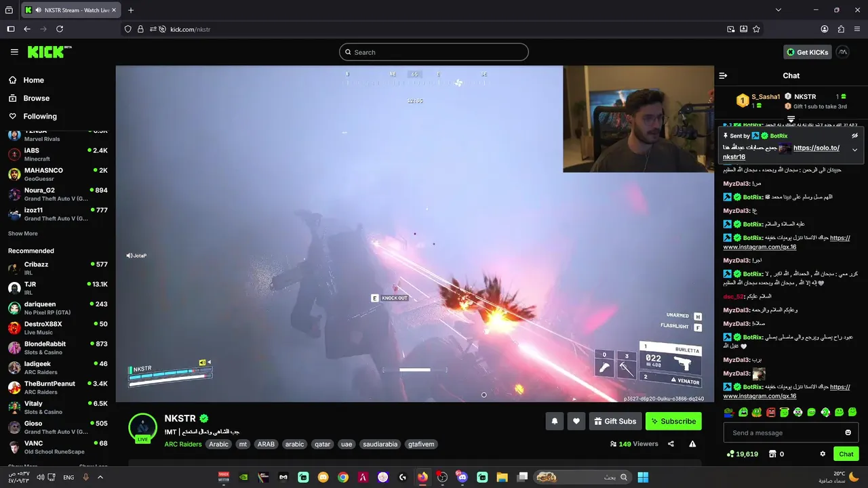Image resolution: width=868 pixels, height=488 pixels.
Task: Select the Arabic tag
Action: [218, 444]
